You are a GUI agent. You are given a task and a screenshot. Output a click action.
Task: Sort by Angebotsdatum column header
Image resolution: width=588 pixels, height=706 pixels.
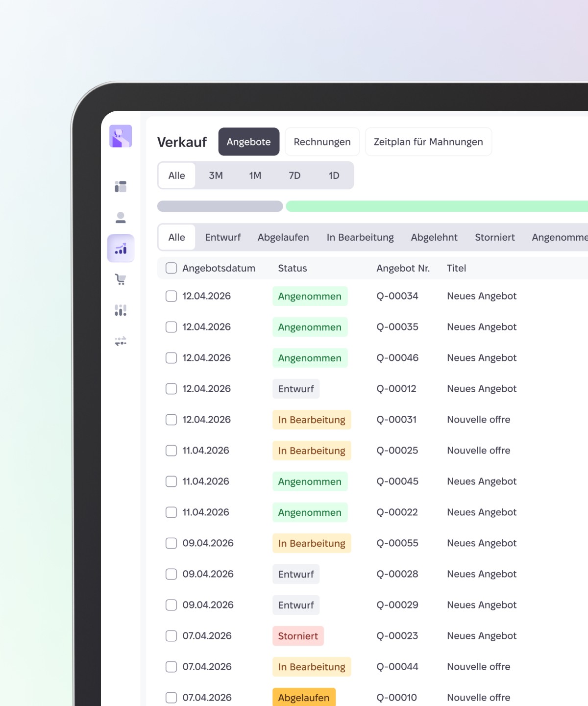point(219,268)
